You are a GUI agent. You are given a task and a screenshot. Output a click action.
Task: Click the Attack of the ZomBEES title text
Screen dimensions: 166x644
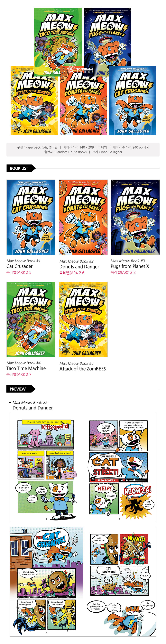[83, 369]
